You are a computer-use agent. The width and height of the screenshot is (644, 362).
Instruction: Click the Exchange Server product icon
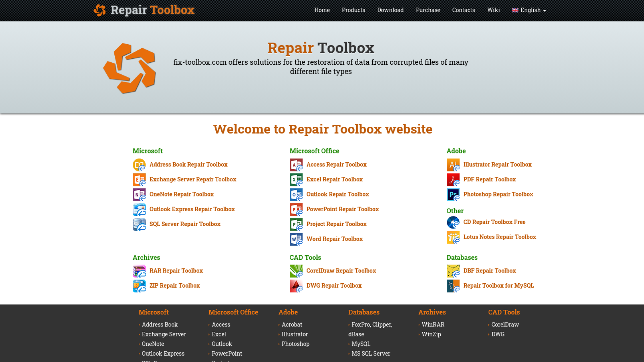click(139, 180)
